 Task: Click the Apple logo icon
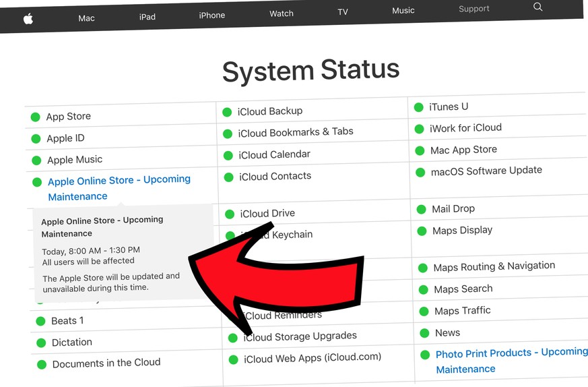28,19
